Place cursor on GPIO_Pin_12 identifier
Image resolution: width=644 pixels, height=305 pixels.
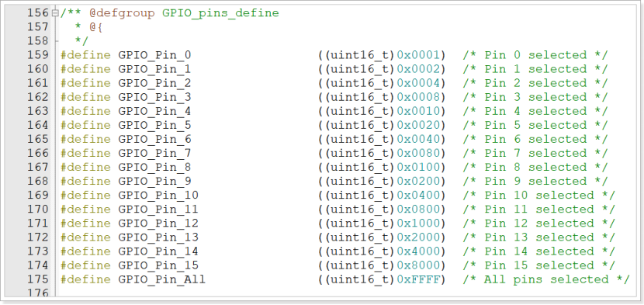click(158, 224)
